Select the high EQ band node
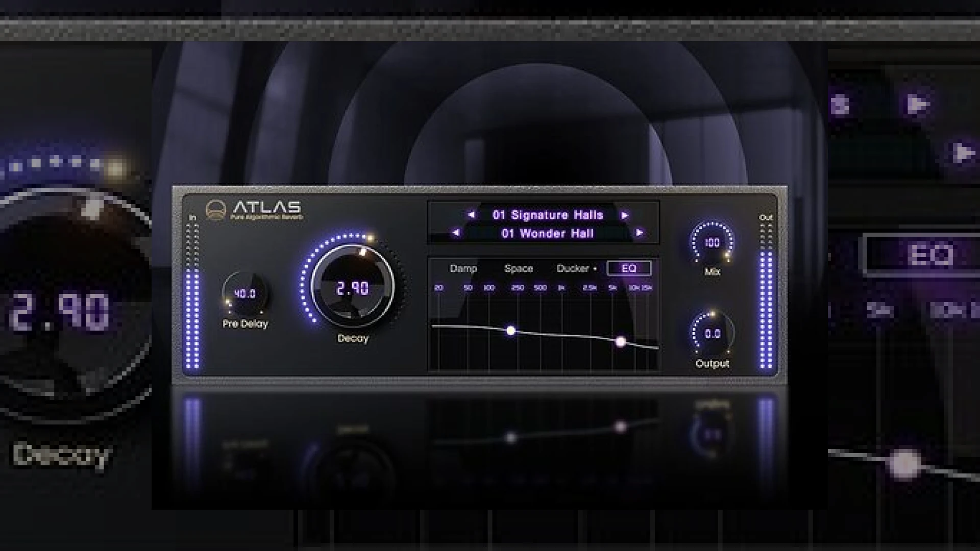This screenshot has height=551, width=980. pos(620,342)
